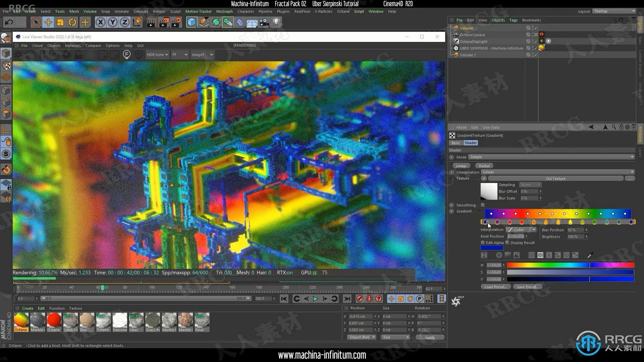Click the Render View clapperboard icon
Viewport: 644px width, 362px height.
tap(151, 22)
